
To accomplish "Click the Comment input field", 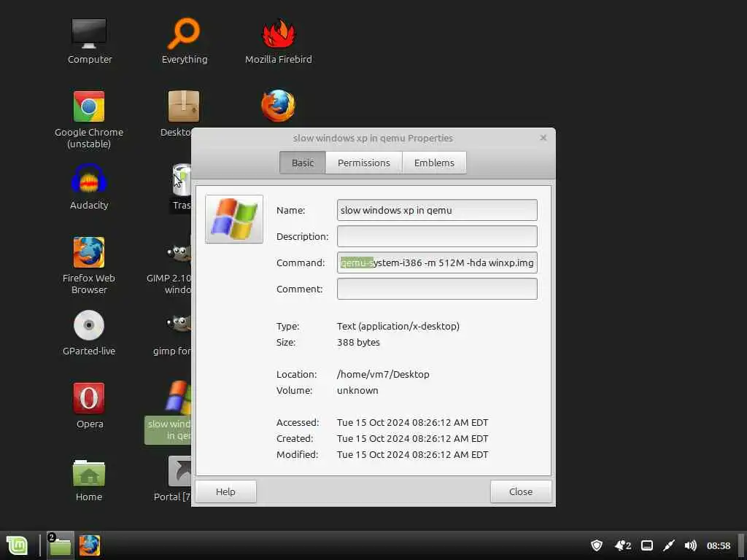I will pyautogui.click(x=437, y=289).
